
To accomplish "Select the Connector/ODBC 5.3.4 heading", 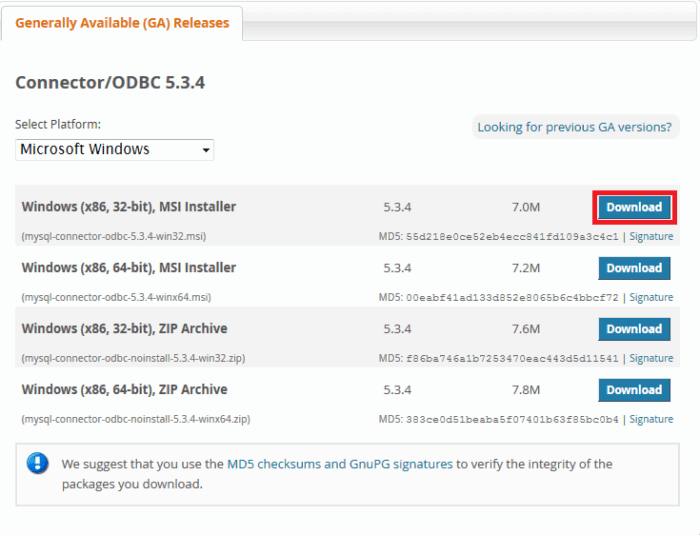I will pos(110,83).
